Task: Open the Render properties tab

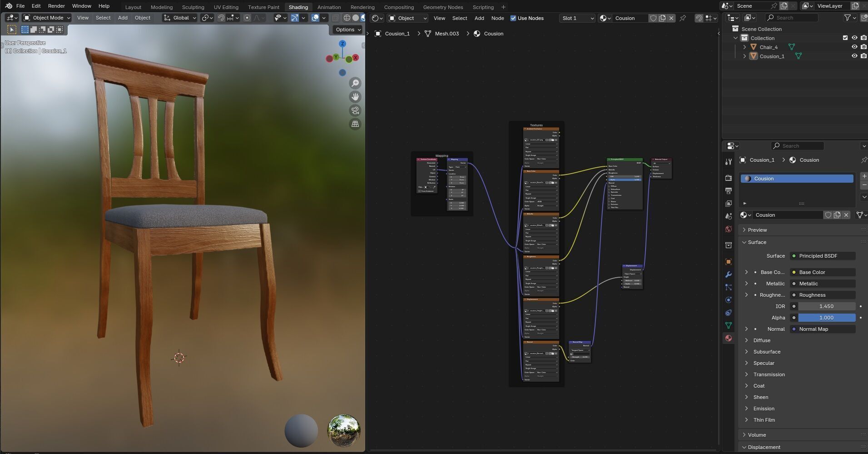Action: click(729, 178)
